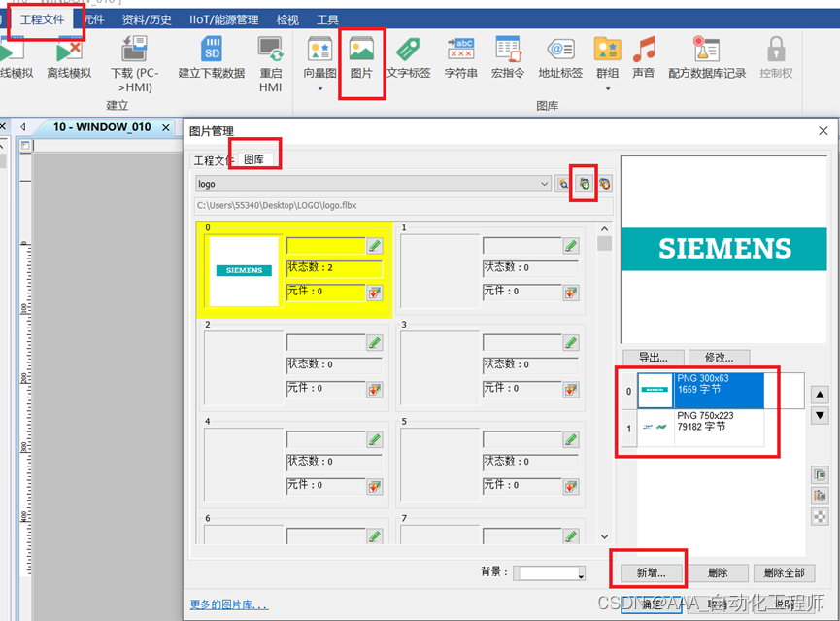Viewport: 840px width, 621px height.
Task: Close the 图片管理 dialog
Action: 823,131
